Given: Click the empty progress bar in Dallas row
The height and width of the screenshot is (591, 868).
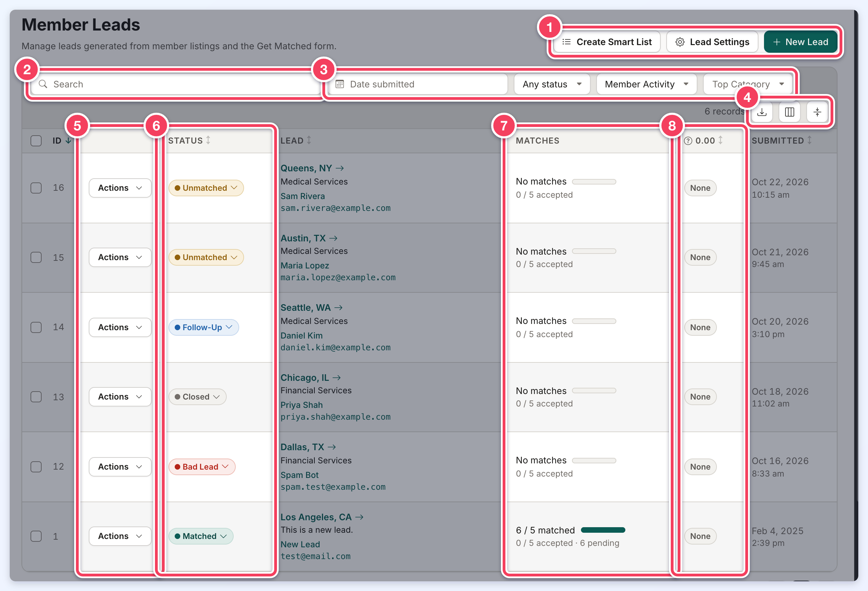Looking at the screenshot, I should [x=594, y=460].
